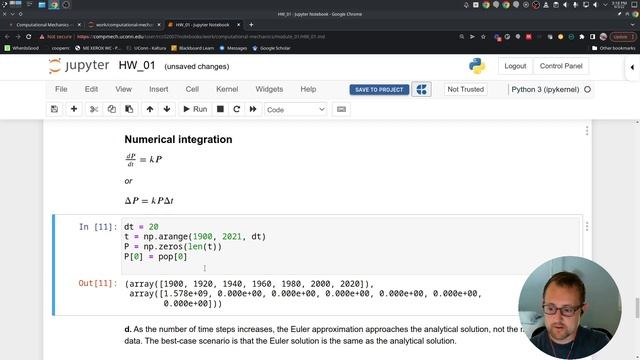Screen dimensions: 640x360
Task: Rename the notebook title HW_01
Action: (x=137, y=66)
